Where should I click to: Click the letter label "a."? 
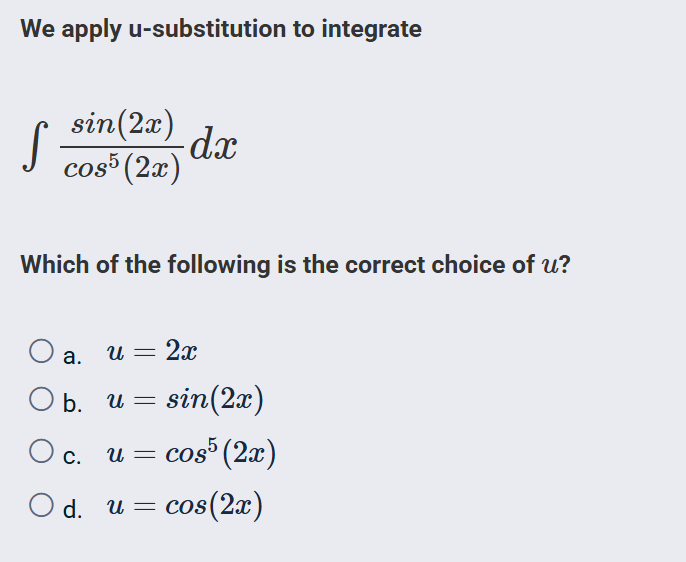(70, 354)
